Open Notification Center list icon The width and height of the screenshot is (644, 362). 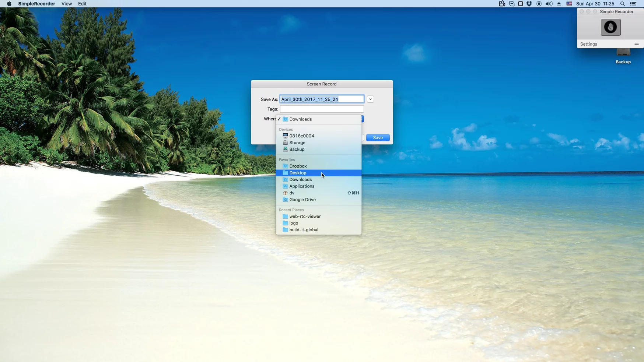click(633, 4)
